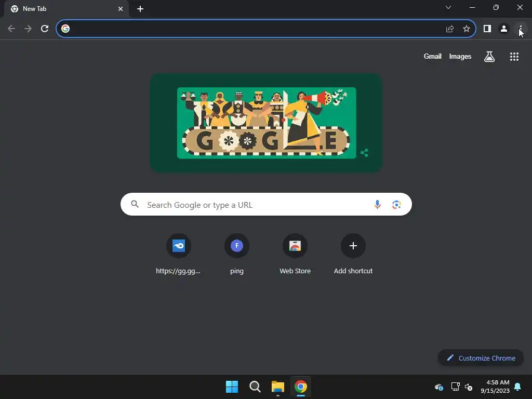This screenshot has width=532, height=399.
Task: Close the New Tab tab
Action: (x=121, y=9)
